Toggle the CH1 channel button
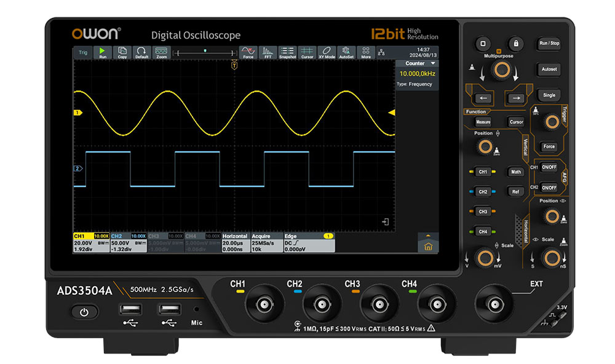The width and height of the screenshot is (615, 364). click(x=483, y=172)
